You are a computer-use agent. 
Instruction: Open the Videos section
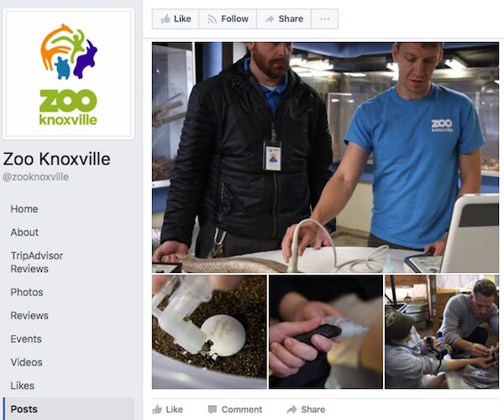26,362
